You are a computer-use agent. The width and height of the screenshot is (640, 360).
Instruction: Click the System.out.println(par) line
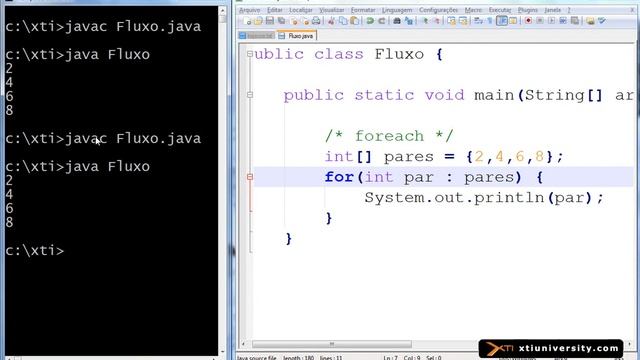pos(484,198)
